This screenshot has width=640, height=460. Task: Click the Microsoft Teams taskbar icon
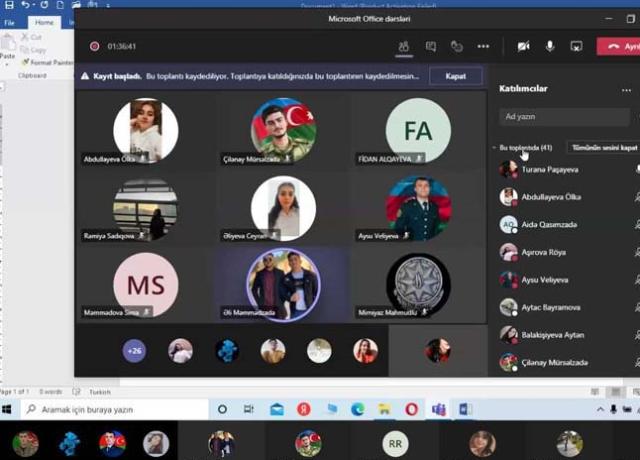coord(438,409)
